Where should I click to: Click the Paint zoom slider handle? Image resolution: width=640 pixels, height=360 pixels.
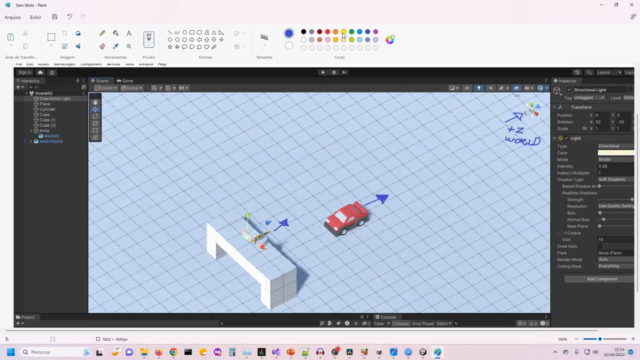pyautogui.click(x=600, y=339)
